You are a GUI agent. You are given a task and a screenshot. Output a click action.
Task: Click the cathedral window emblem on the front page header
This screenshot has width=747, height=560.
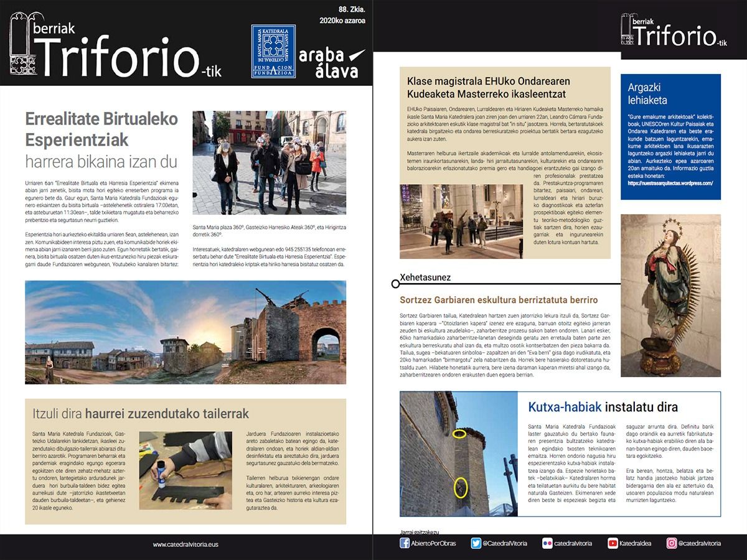(23, 44)
